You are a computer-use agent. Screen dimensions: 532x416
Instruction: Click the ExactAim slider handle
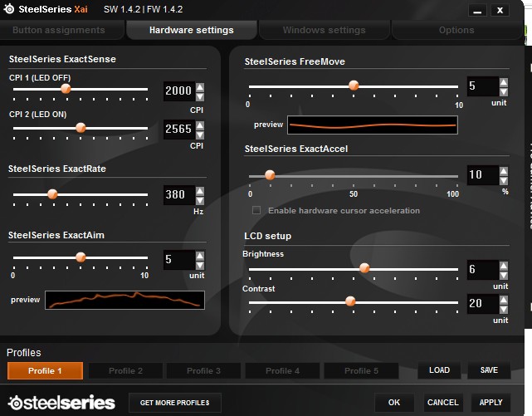tap(81, 257)
